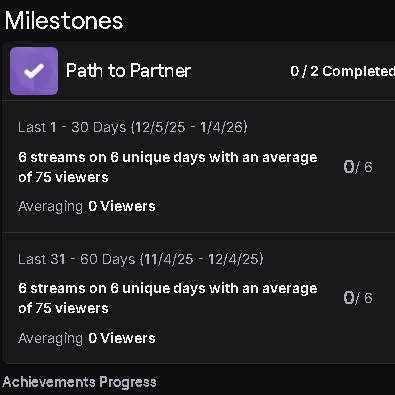Click Last 31 - 60 Days date range
395x395 pixels.
click(x=141, y=259)
